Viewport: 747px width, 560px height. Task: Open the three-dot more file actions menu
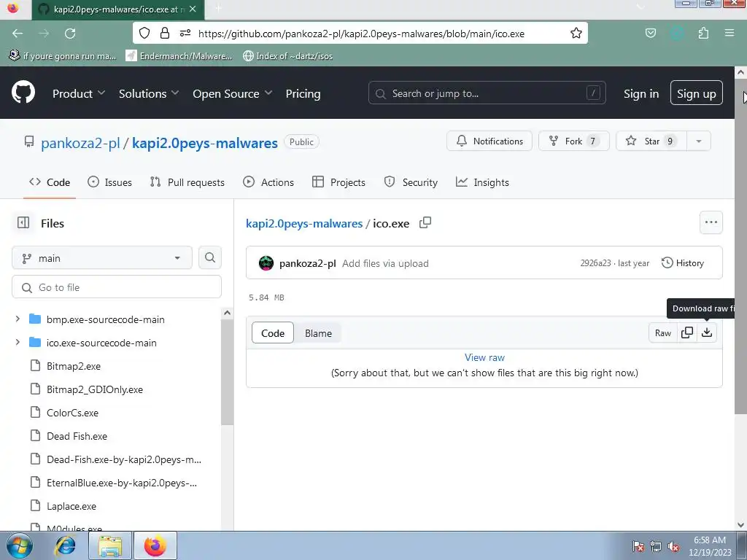pyautogui.click(x=711, y=222)
